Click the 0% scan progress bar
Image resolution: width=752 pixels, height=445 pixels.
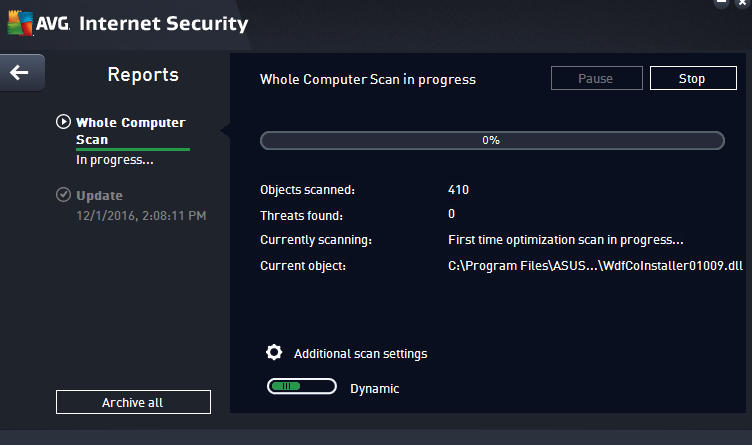491,140
